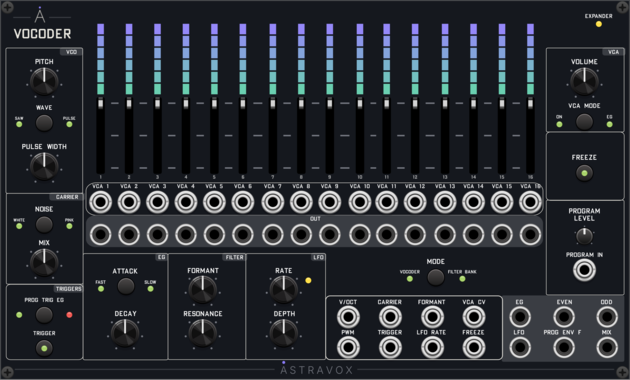Click the yellow EXPANDER indicator light
The image size is (630, 380).
tap(599, 24)
